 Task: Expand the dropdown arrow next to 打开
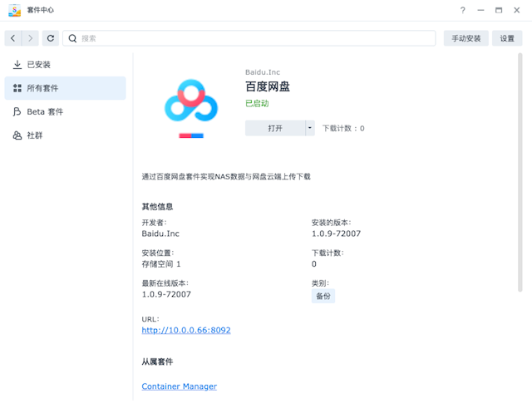tap(310, 128)
